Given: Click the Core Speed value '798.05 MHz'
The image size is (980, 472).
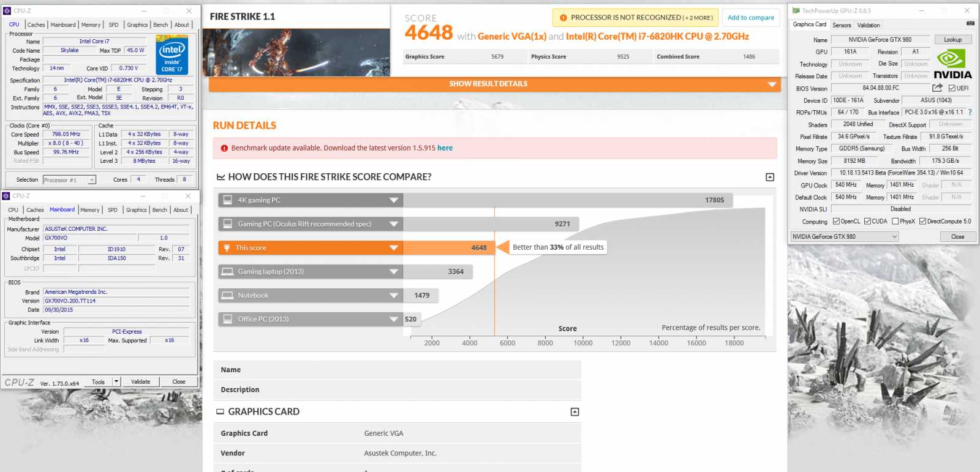Looking at the screenshot, I should click(x=66, y=134).
